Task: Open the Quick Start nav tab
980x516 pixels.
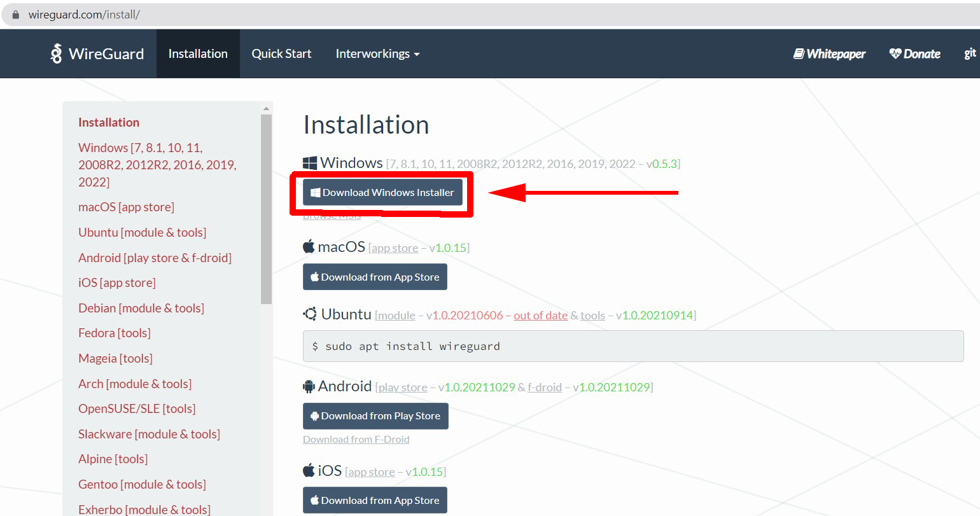Action: coord(281,54)
